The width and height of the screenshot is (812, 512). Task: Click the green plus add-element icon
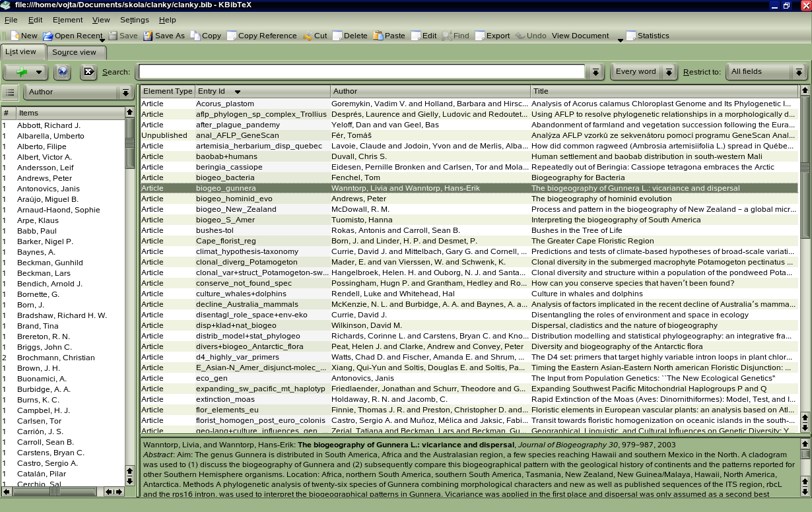coord(21,72)
